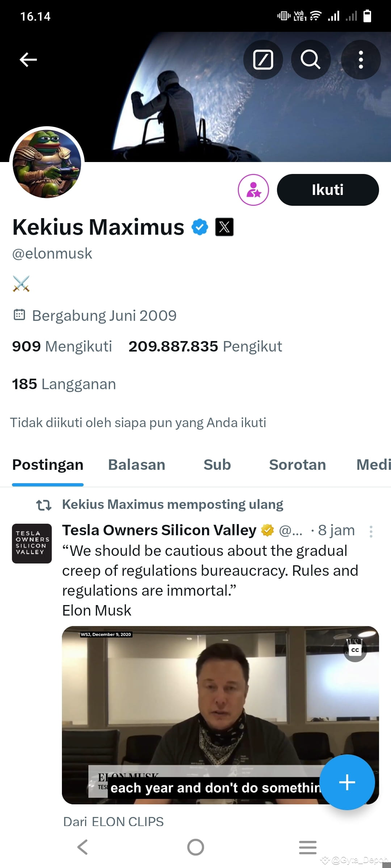Toggle follow by tapping Ikuti

[x=328, y=190]
